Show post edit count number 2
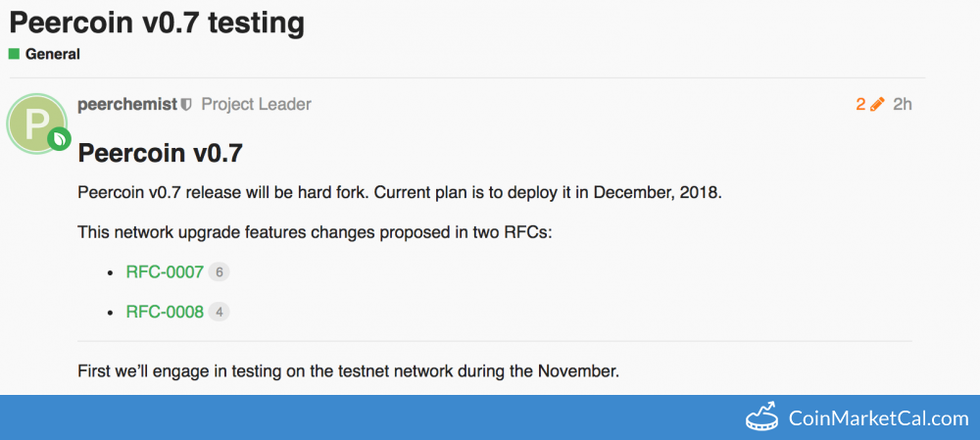 click(860, 104)
